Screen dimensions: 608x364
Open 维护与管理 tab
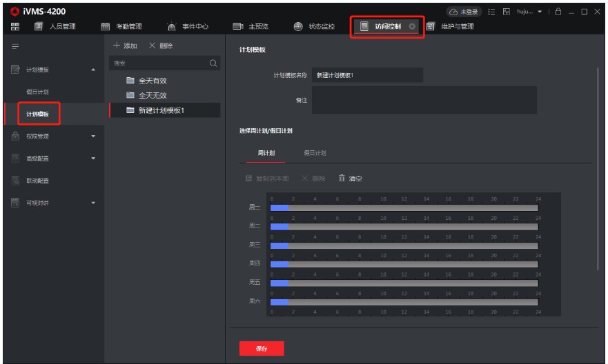(450, 26)
